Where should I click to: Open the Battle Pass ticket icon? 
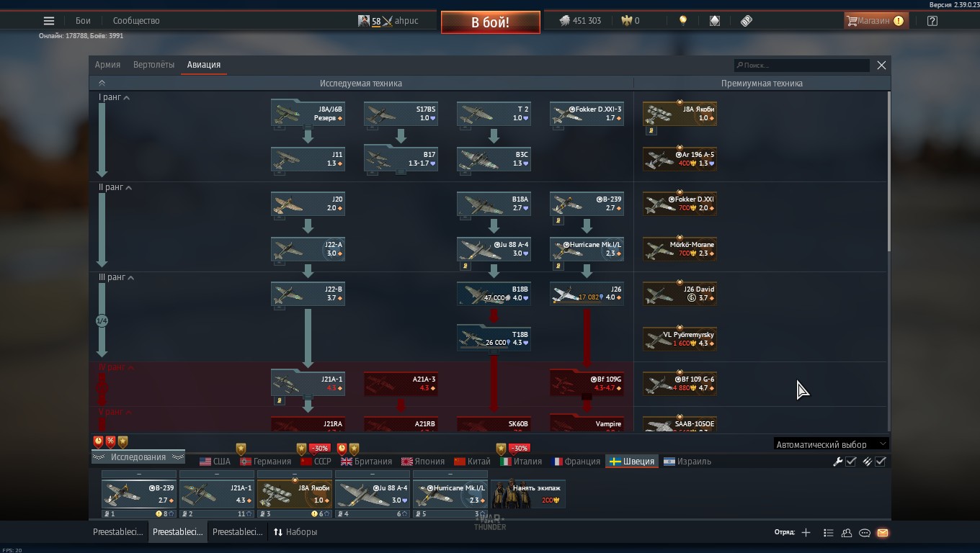click(x=747, y=21)
